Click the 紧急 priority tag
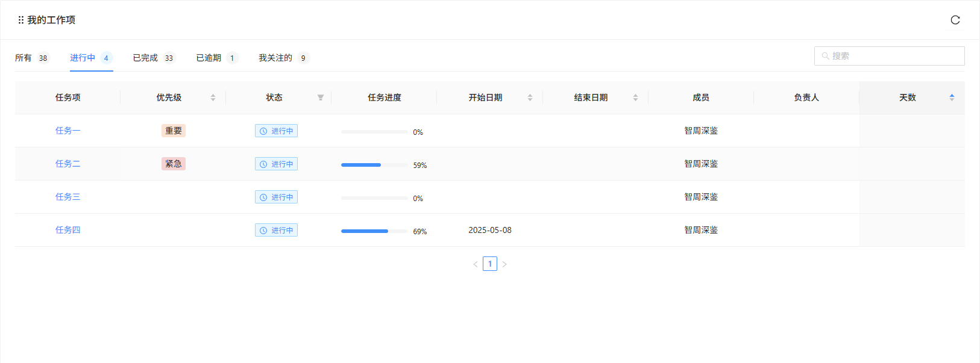This screenshot has height=363, width=980. point(174,164)
